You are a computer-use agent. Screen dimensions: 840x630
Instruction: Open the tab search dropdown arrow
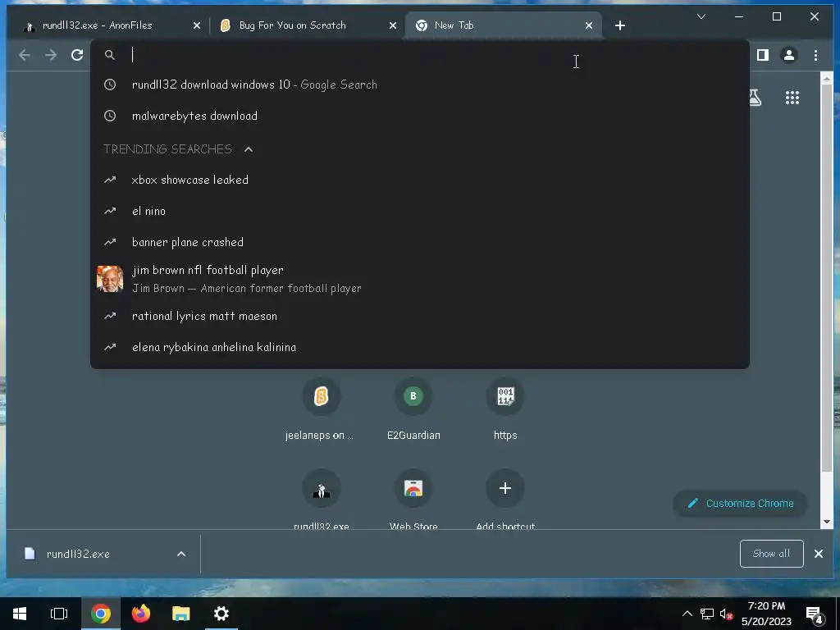pos(701,16)
